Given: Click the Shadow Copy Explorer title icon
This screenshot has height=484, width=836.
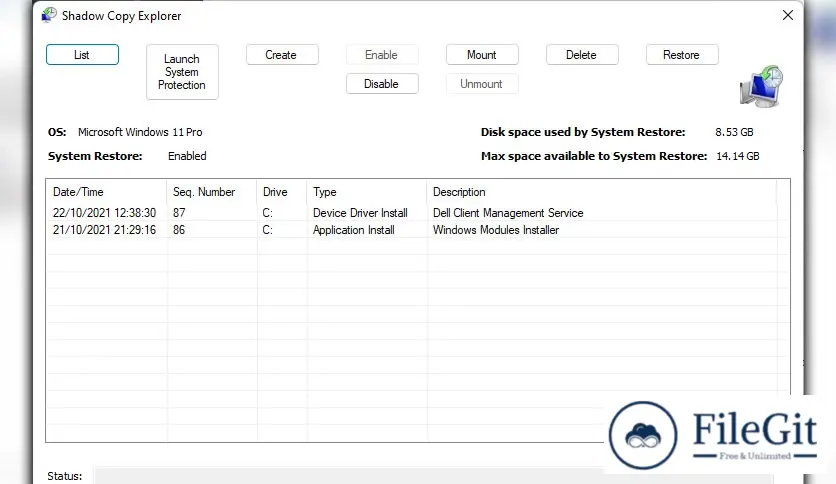Looking at the screenshot, I should click(x=49, y=15).
